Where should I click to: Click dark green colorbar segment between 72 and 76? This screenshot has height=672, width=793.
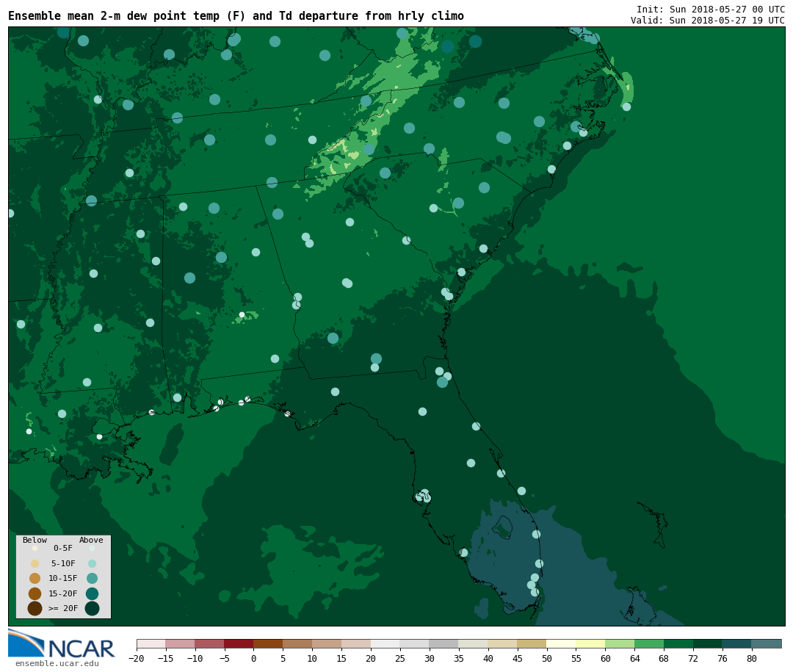point(708,643)
